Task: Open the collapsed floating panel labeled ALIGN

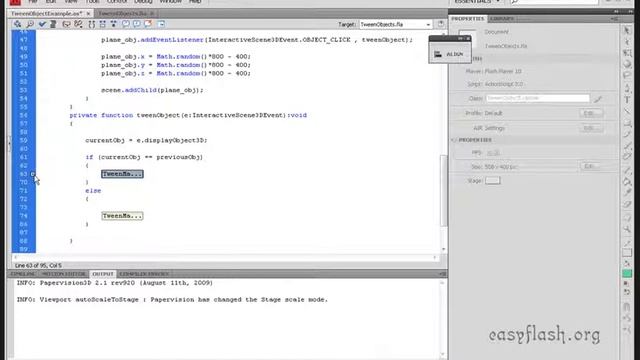Action: tap(449, 54)
